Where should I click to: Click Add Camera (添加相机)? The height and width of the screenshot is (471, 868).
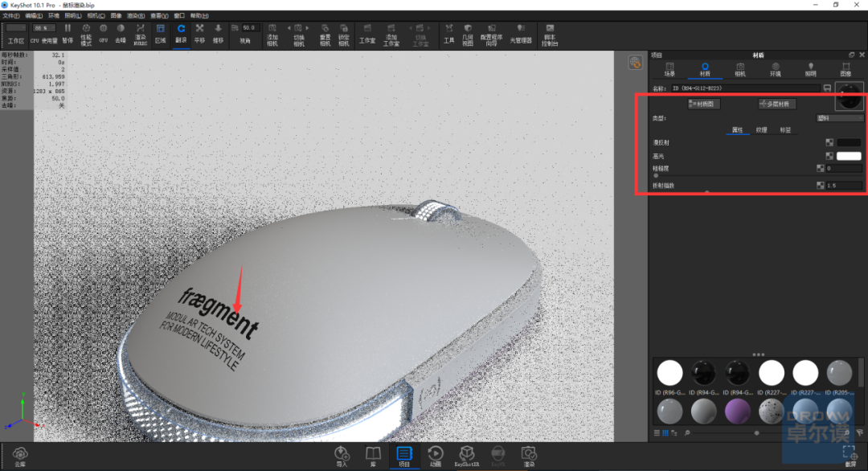point(272,35)
